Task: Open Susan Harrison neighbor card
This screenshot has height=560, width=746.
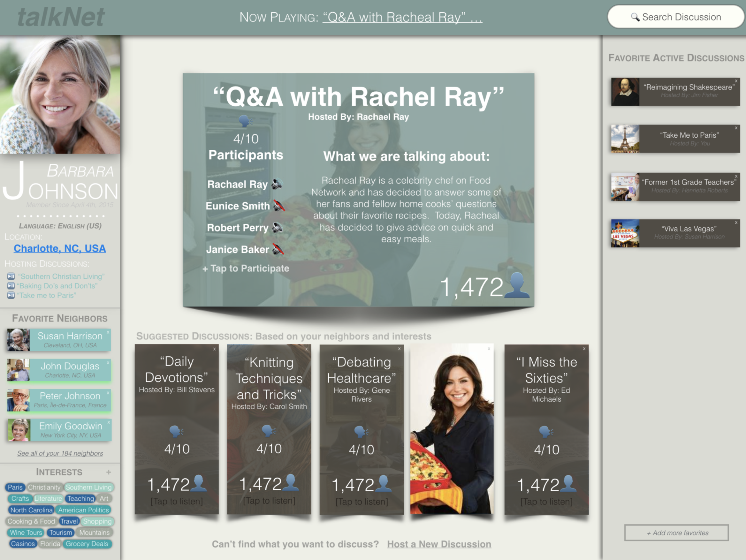Action: point(59,340)
